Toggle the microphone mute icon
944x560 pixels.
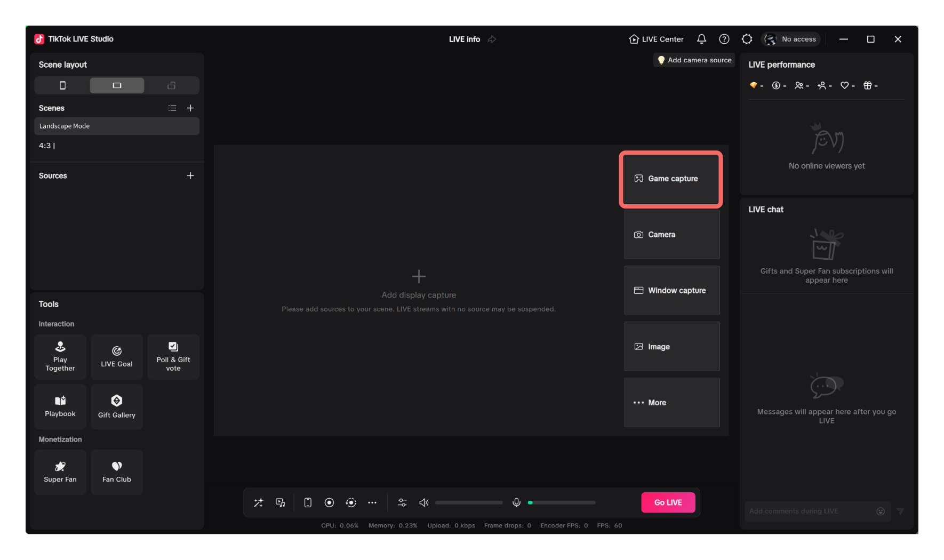tap(516, 502)
